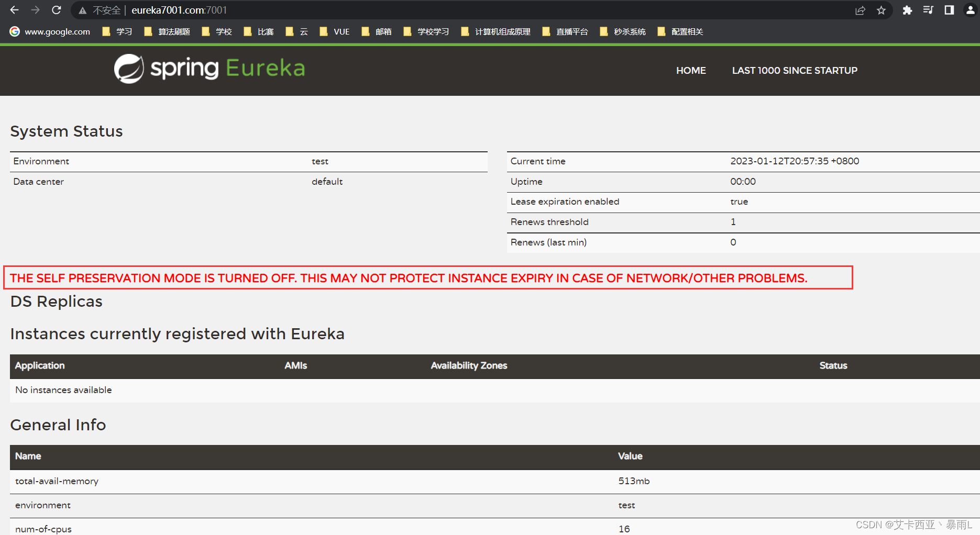Click the Status column header
980x535 pixels.
coord(833,365)
